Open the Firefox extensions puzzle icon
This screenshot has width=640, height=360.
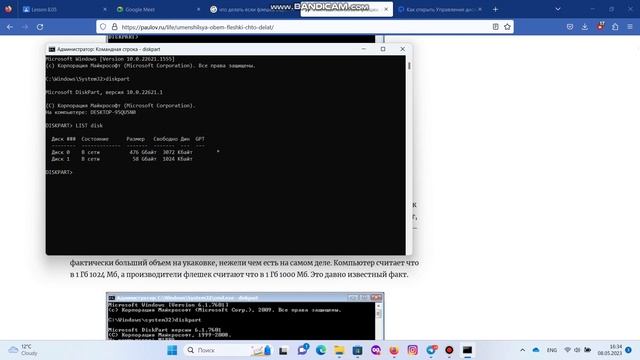click(615, 27)
